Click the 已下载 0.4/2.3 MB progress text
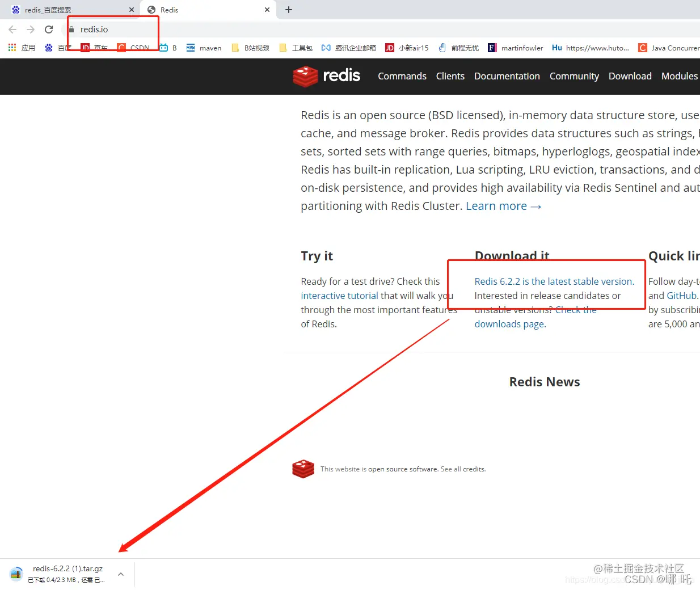 (x=66, y=580)
